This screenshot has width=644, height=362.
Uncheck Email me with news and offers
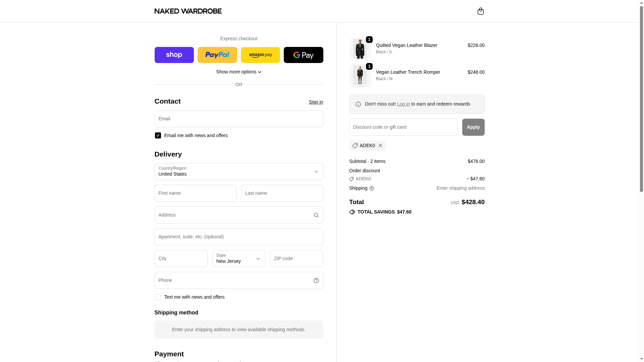coord(158,135)
